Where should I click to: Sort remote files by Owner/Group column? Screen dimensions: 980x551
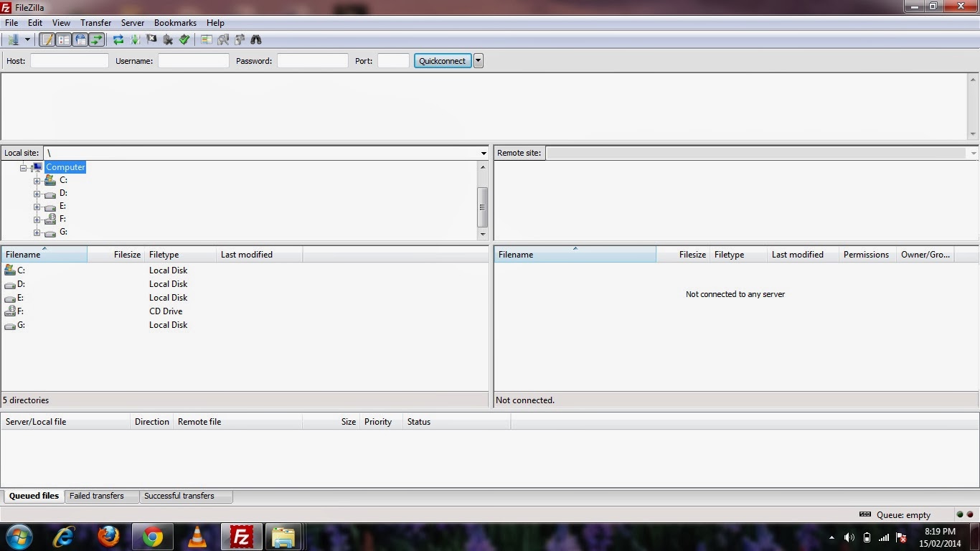[925, 254]
